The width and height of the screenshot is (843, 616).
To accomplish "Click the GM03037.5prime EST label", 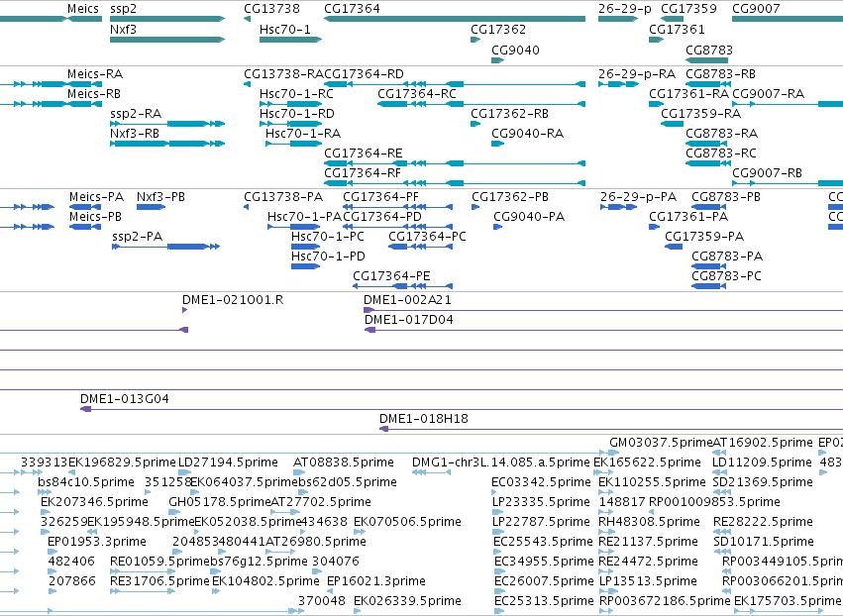I will coord(661,443).
